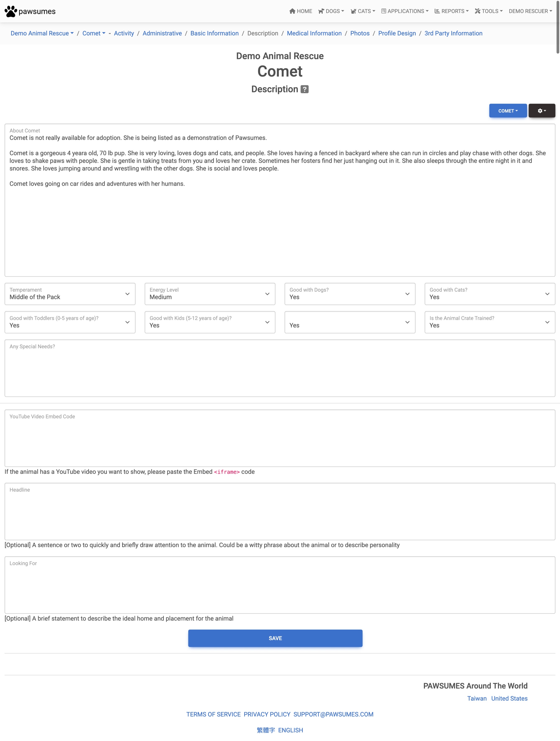560x741 pixels.
Task: Open the APPLICATIONS dropdown menu
Action: click(406, 11)
